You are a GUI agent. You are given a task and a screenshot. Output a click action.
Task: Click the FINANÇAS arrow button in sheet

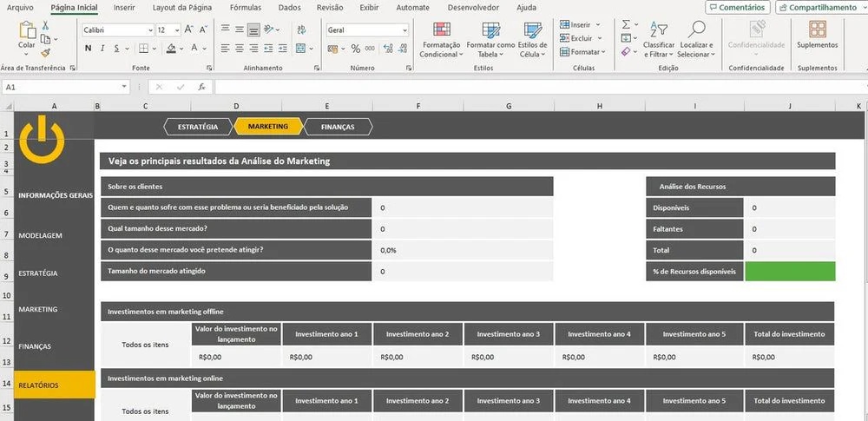point(339,127)
